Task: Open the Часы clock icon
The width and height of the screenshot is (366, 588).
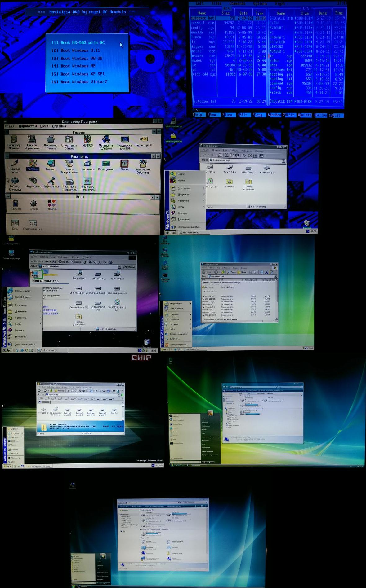Action: (124, 165)
